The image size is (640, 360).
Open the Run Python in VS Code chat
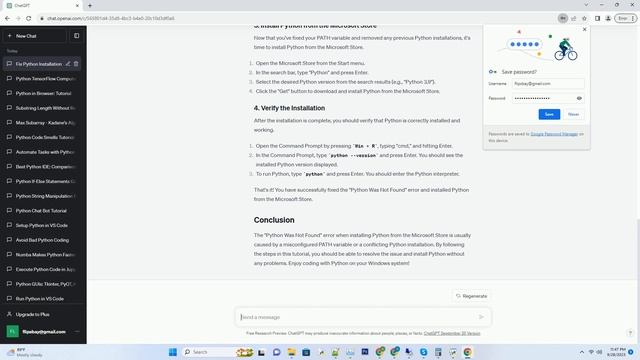[x=42, y=299]
